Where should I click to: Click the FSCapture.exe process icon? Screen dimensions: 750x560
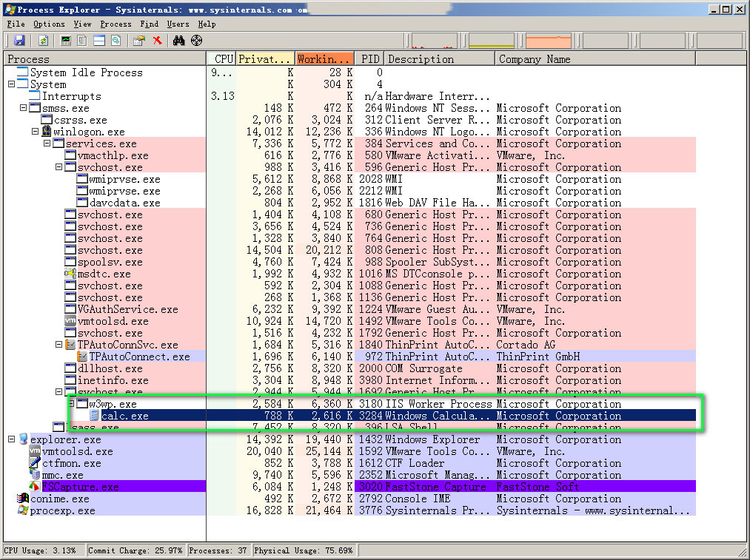35,487
